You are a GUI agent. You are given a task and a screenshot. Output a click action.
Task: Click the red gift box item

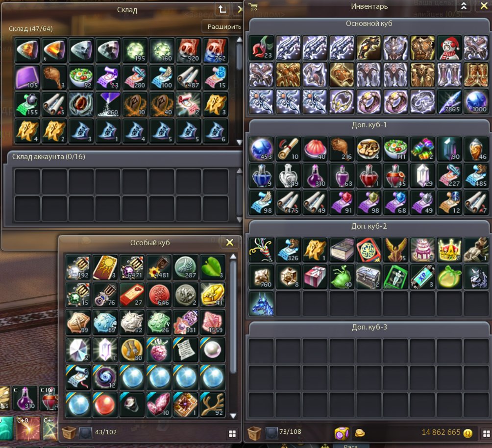click(x=315, y=277)
